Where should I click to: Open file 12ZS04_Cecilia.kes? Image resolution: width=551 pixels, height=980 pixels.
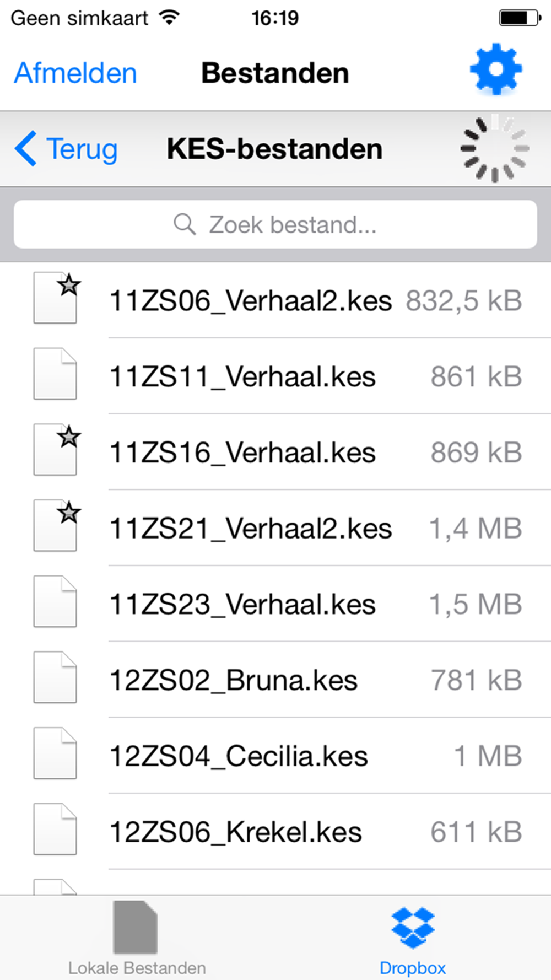click(275, 756)
